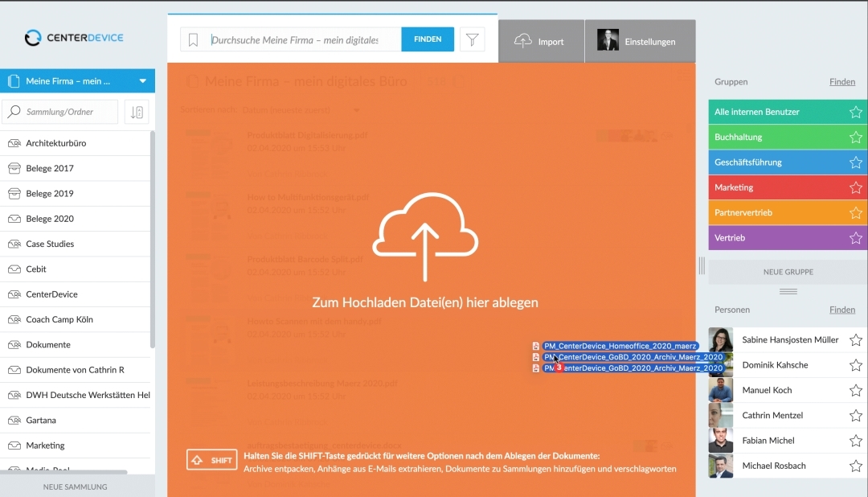Click the SHIFT key hint icon
The height and width of the screenshot is (497, 868).
pyautogui.click(x=212, y=460)
